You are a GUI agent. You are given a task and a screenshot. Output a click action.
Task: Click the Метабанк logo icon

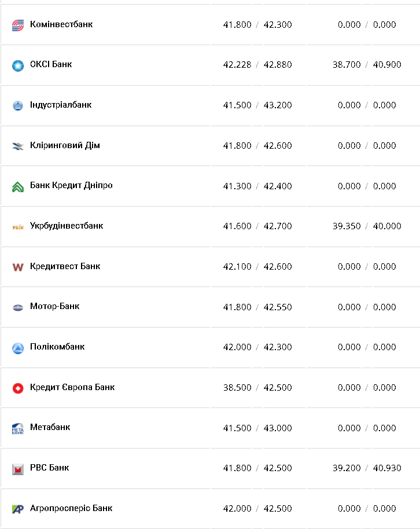point(18,428)
